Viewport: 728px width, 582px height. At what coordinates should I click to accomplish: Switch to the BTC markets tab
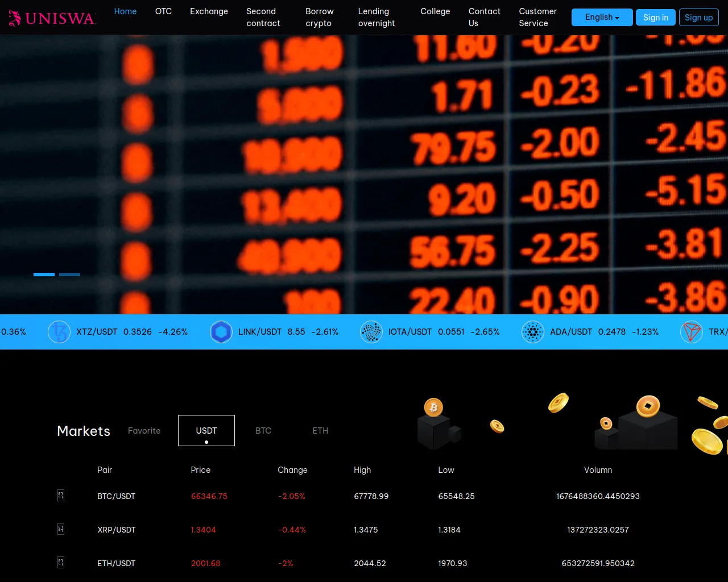263,431
